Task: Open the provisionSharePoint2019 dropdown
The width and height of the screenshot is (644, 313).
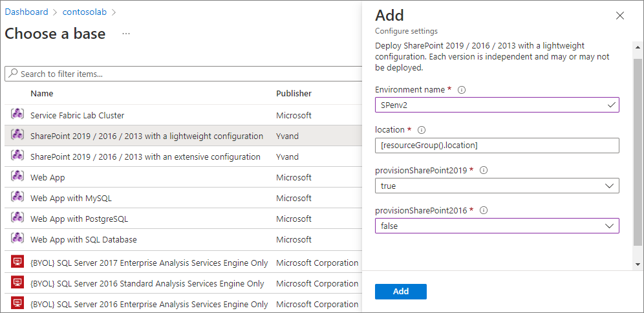Action: coord(497,186)
